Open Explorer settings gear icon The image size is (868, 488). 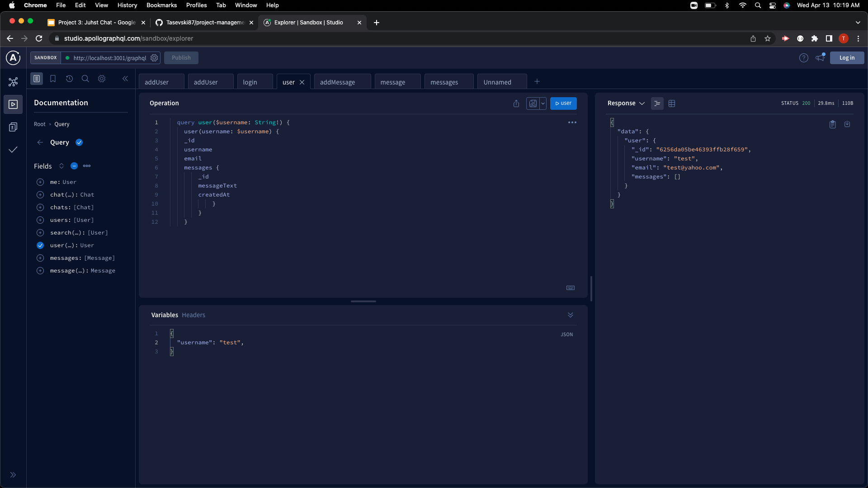102,78
